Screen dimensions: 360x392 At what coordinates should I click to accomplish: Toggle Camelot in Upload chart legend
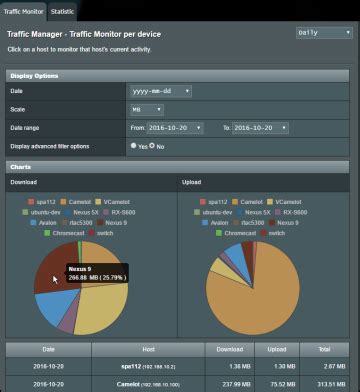(x=246, y=202)
